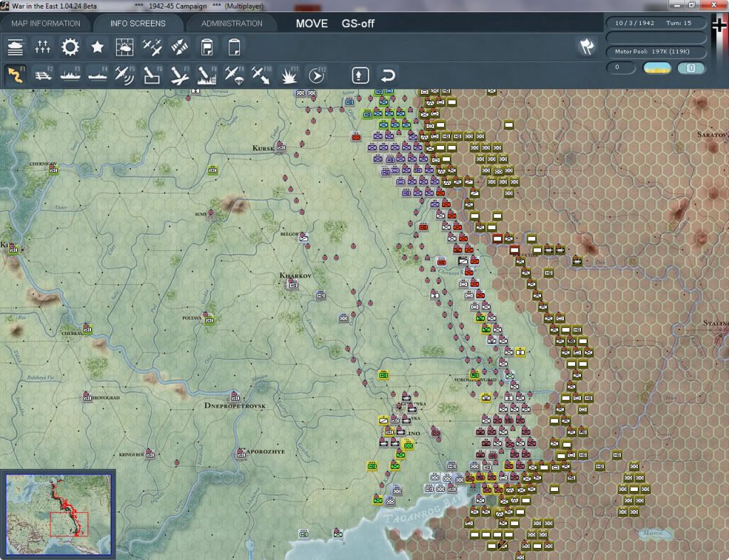This screenshot has height=560, width=729.
Task: Open the Map Information tab
Action: point(46,23)
